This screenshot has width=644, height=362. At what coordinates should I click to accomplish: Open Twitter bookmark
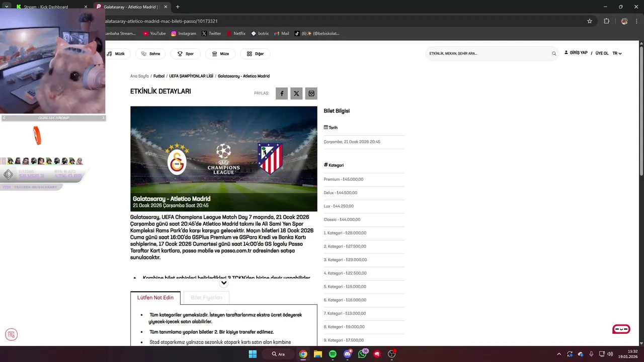click(x=211, y=34)
